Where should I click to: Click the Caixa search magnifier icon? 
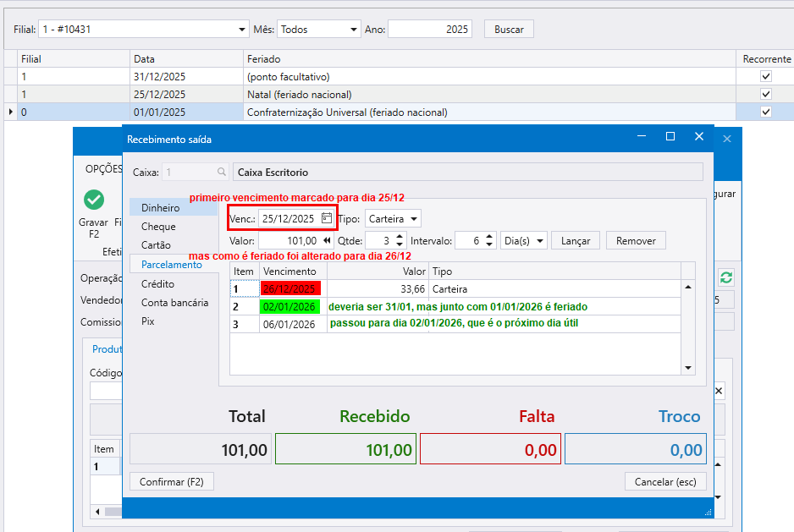222,172
